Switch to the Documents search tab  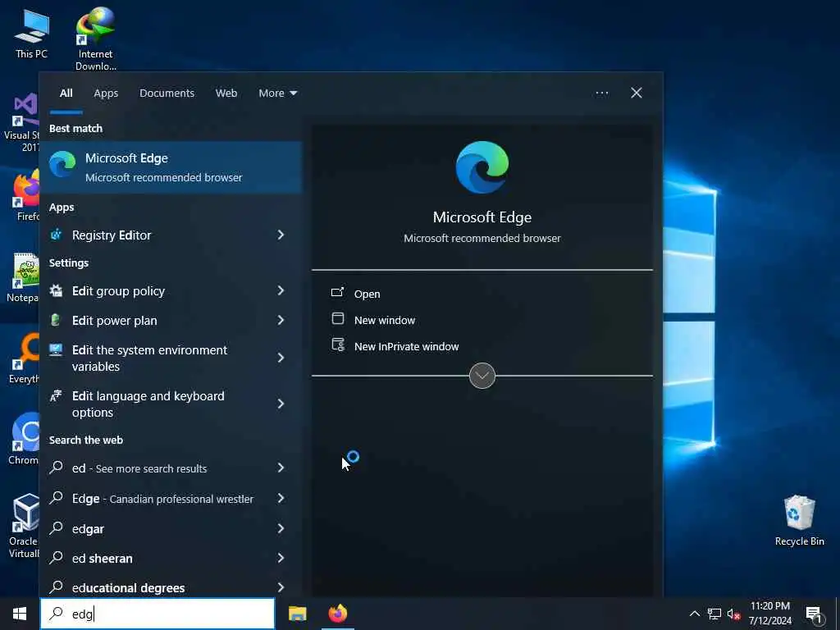(167, 94)
